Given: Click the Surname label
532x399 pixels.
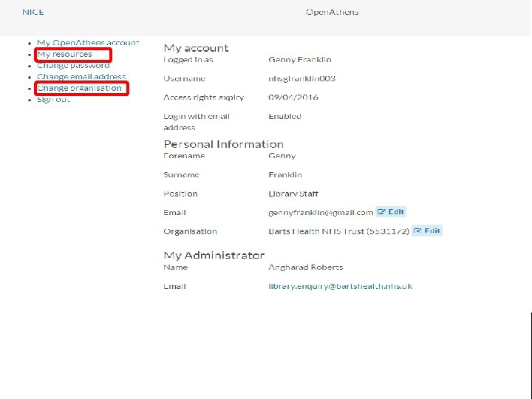Looking at the screenshot, I should (x=182, y=175).
